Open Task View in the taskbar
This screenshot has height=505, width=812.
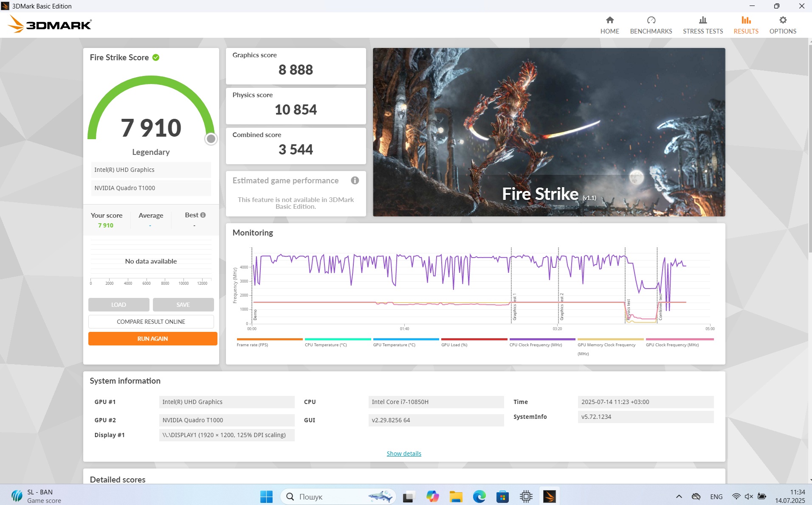pyautogui.click(x=409, y=497)
